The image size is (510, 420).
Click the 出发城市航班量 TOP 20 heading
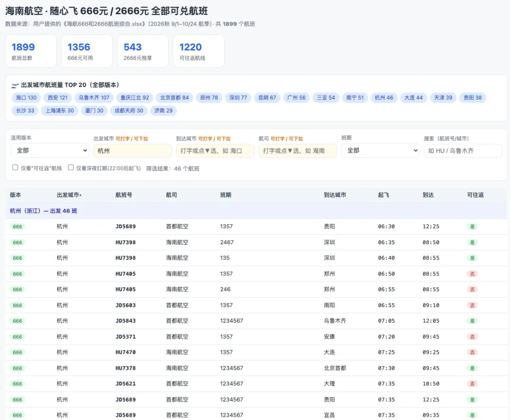pos(70,85)
